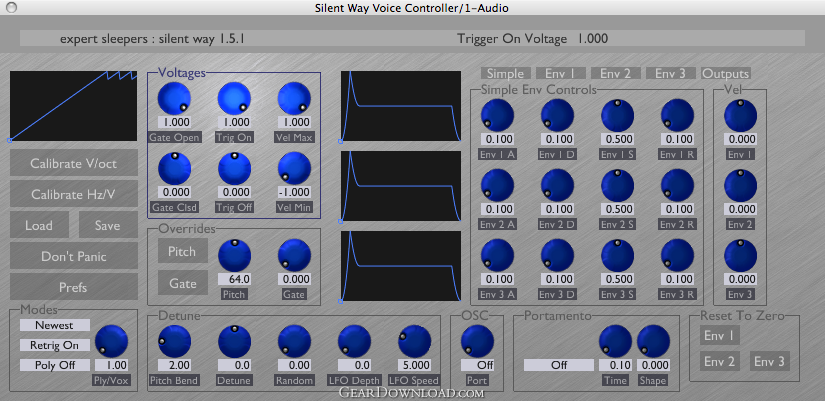Viewport: 825px width, 401px height.
Task: Click the Overrides Pitch knob
Action: coord(234,255)
